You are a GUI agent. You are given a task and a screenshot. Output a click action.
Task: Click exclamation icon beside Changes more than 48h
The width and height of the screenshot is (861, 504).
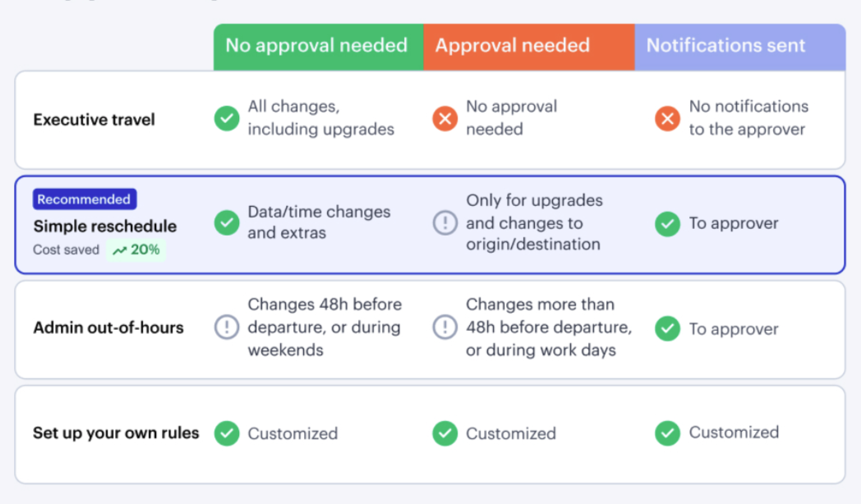(x=444, y=327)
